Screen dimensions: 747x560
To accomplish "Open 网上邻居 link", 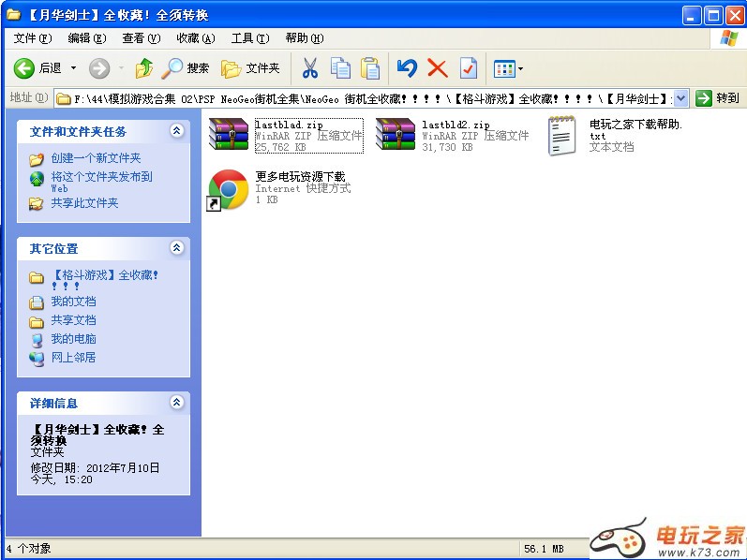I will 73,357.
